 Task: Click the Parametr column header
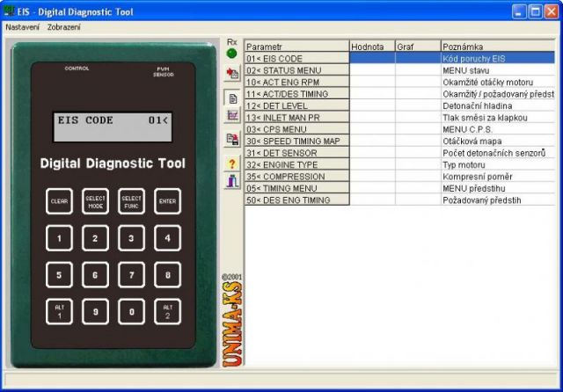tap(296, 47)
